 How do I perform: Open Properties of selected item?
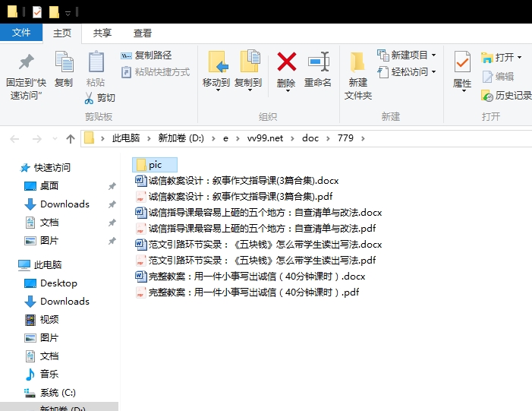[x=462, y=71]
